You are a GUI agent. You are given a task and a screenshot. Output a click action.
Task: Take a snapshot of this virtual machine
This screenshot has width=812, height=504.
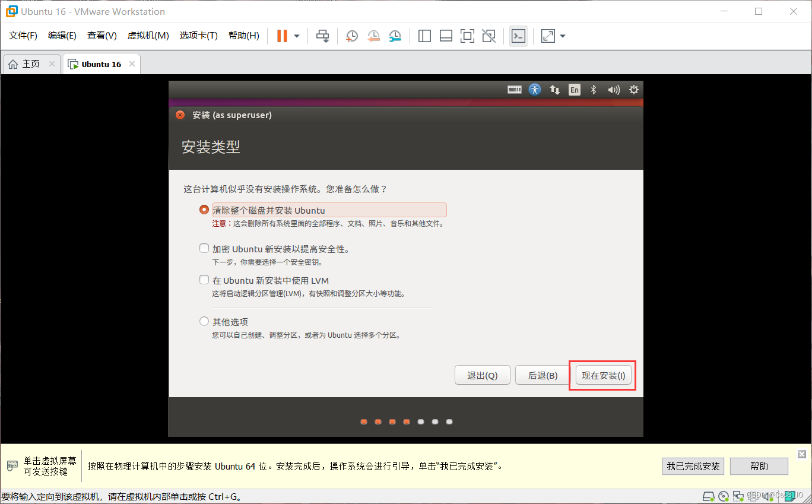tap(352, 36)
